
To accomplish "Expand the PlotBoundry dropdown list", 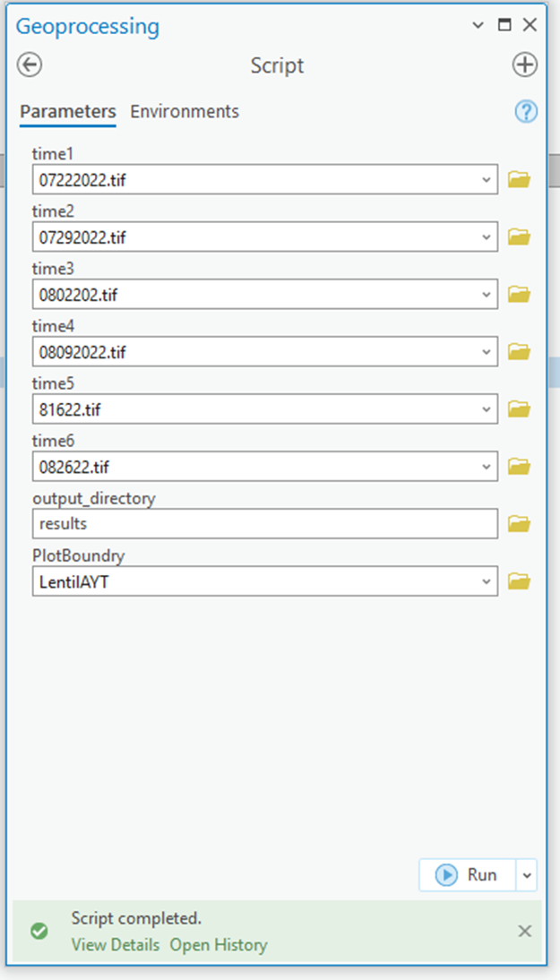I will [x=485, y=580].
